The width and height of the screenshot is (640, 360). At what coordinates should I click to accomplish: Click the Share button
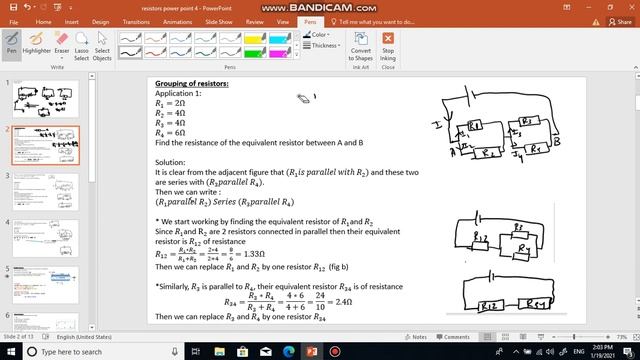[x=620, y=22]
